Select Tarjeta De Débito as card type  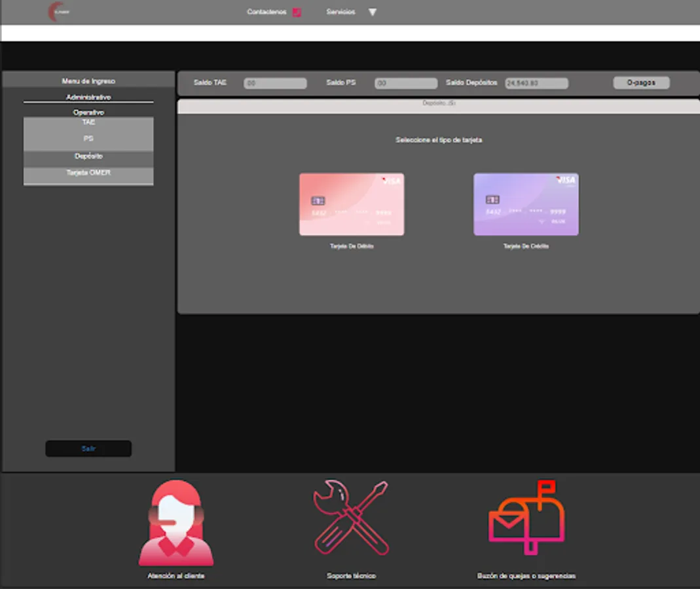coord(352,204)
